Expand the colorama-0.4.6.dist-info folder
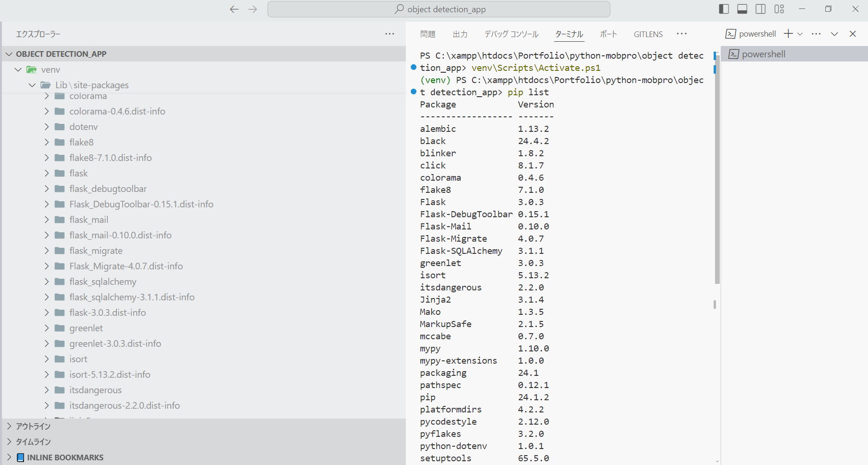Screen dimensions: 868x465 tap(46, 111)
